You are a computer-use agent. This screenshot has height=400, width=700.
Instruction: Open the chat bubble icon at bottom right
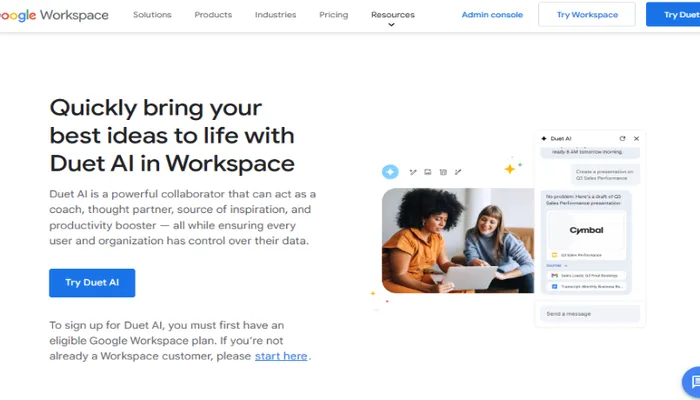click(692, 382)
